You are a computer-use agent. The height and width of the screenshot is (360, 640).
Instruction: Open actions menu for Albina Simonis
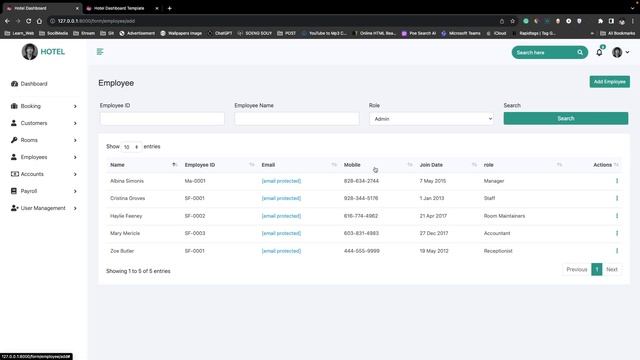[x=617, y=181]
